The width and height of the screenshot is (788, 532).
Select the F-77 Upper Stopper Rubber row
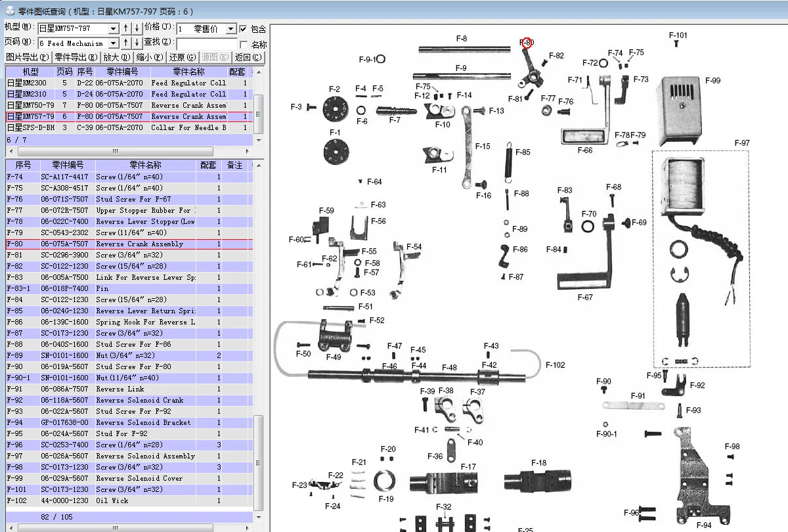[129, 210]
